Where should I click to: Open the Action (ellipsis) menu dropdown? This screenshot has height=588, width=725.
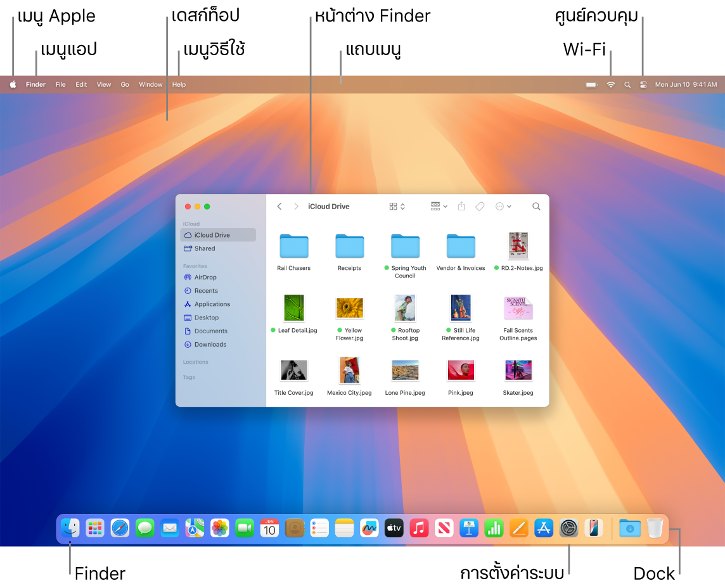(x=503, y=207)
